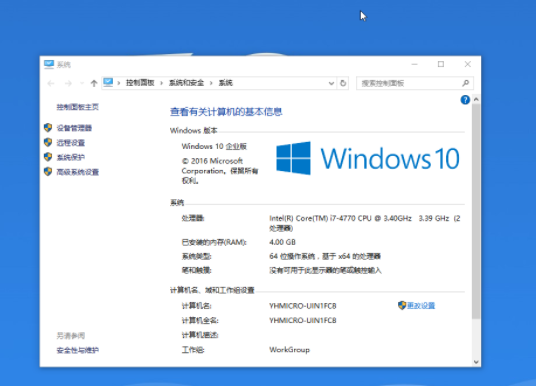
Task: Click YHMICRO-UIN1FC8 beside 计算机名 label
Action: (303, 306)
